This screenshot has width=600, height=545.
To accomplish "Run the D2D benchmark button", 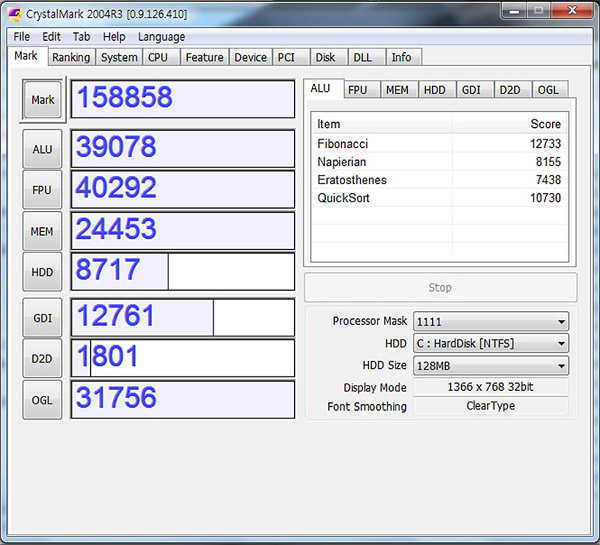I will click(42, 359).
